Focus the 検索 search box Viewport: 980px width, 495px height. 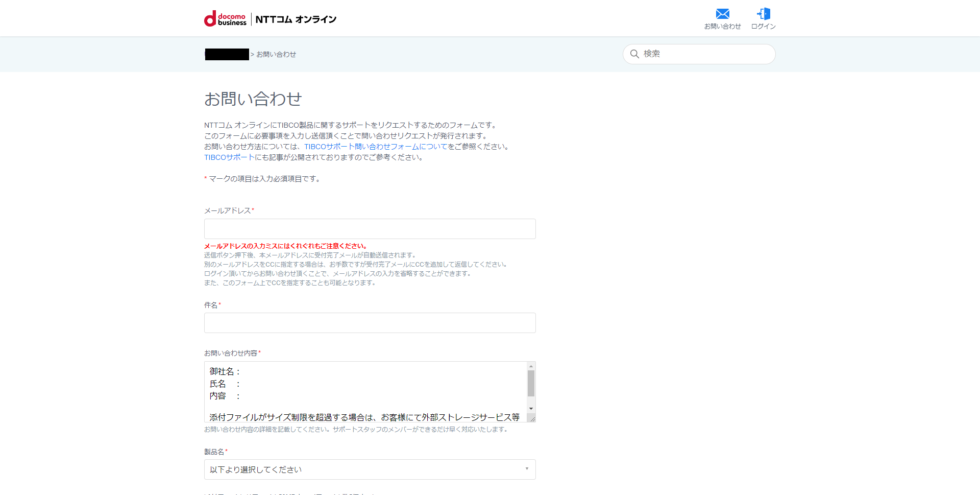click(704, 54)
